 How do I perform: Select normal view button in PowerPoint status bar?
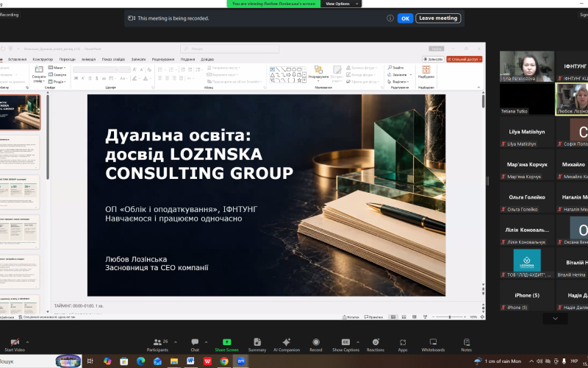click(x=393, y=317)
